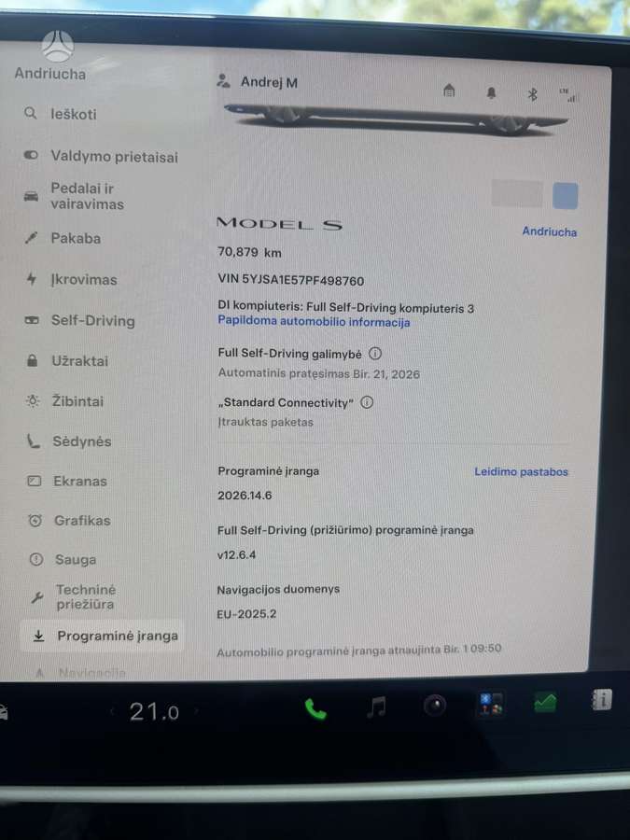Decrease temperature with left arrow

[x=112, y=711]
